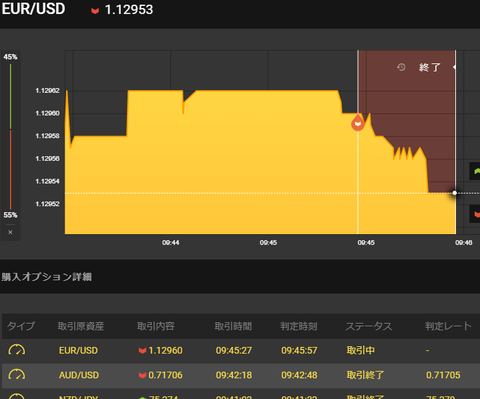This screenshot has width=480, height=399.
Task: Click the 09:46 time axis label
Action: point(464,243)
